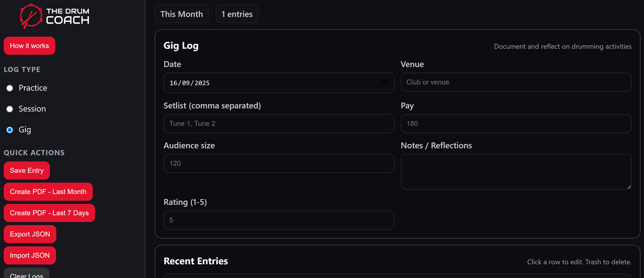Create PDF for Last Month
Image resolution: width=644 pixels, height=278 pixels.
[48, 192]
